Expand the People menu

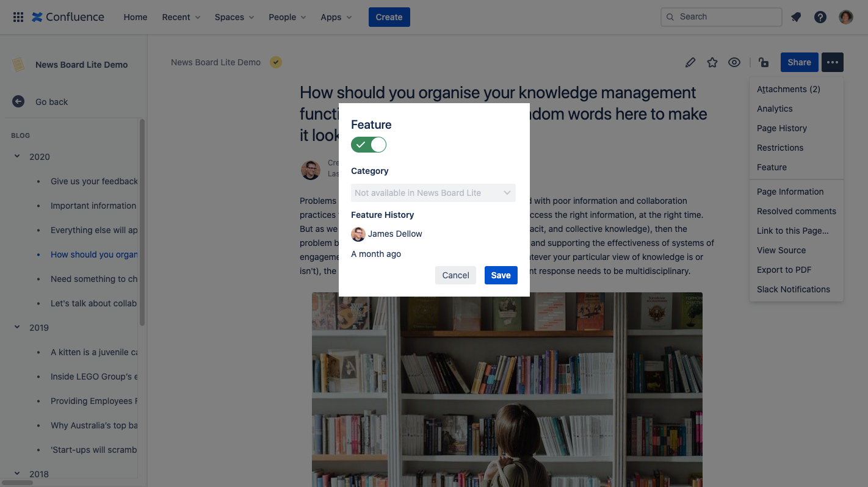click(288, 17)
